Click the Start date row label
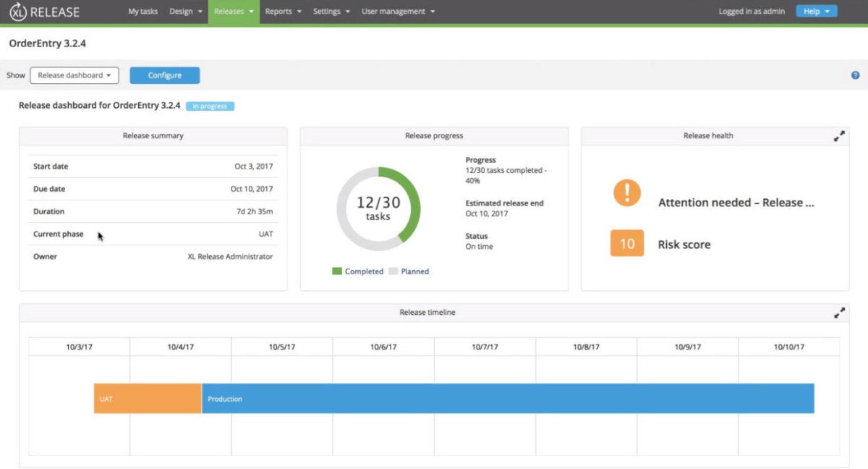The height and width of the screenshot is (469, 868). point(51,166)
